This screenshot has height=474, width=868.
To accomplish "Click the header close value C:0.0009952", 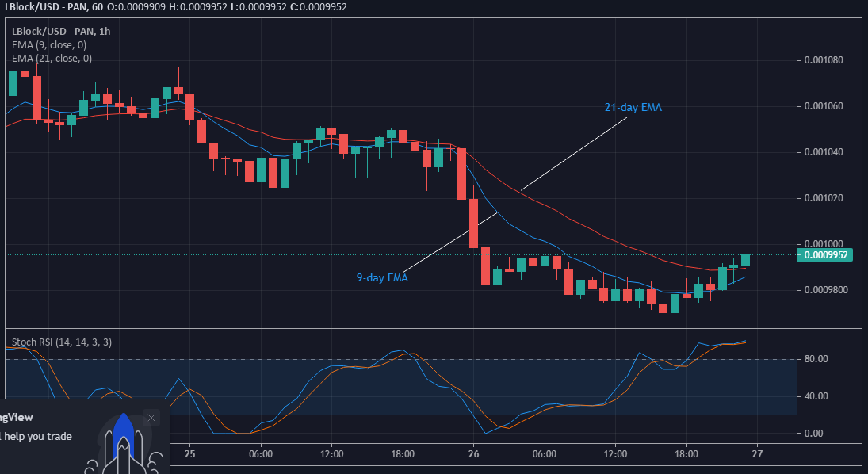I will (318, 6).
